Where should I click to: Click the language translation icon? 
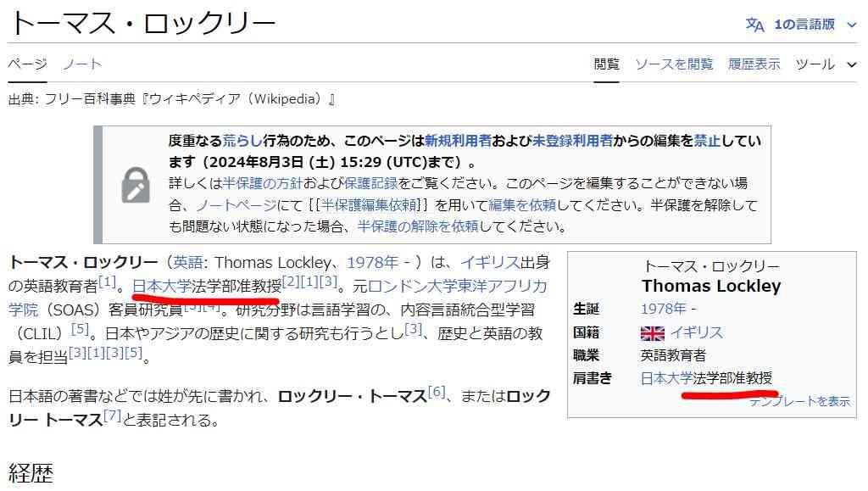click(x=754, y=25)
